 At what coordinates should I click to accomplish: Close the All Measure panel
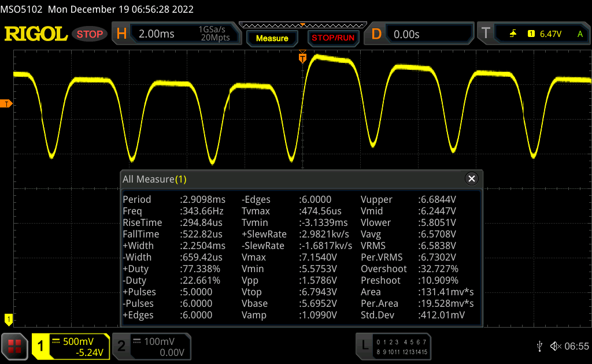(x=472, y=179)
